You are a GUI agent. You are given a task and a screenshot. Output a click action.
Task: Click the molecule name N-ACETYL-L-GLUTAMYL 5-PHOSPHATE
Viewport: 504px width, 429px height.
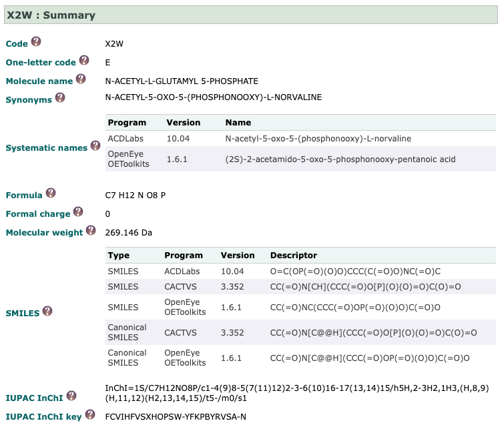coord(182,81)
